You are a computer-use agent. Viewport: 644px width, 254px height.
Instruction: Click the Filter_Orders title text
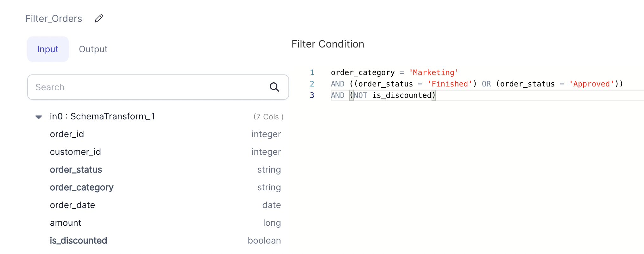tap(54, 19)
